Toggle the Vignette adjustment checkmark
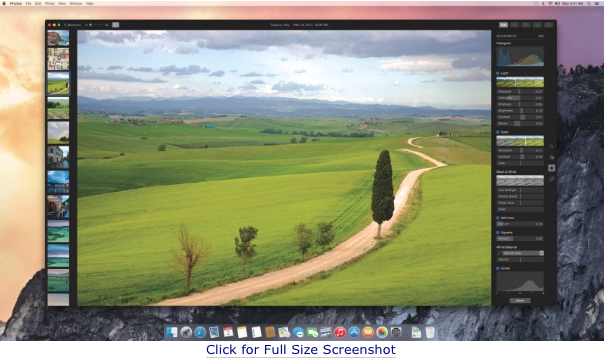The height and width of the screenshot is (362, 616). click(x=498, y=233)
